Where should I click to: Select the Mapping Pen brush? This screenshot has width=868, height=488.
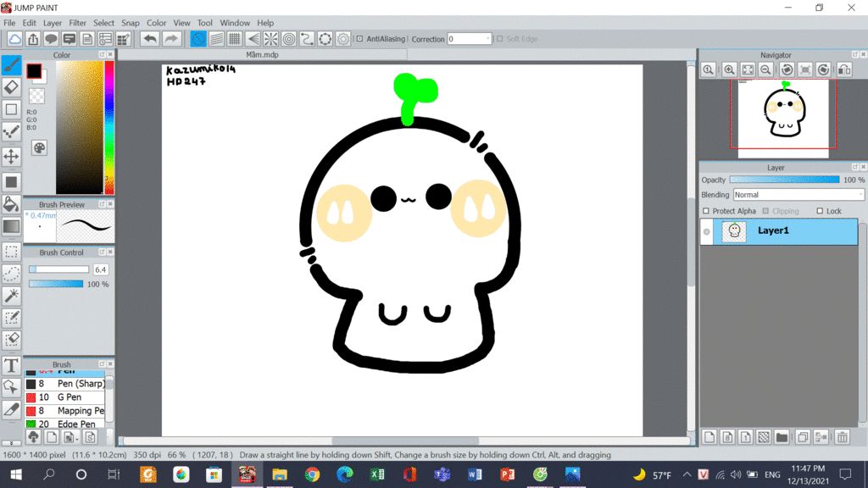64,411
